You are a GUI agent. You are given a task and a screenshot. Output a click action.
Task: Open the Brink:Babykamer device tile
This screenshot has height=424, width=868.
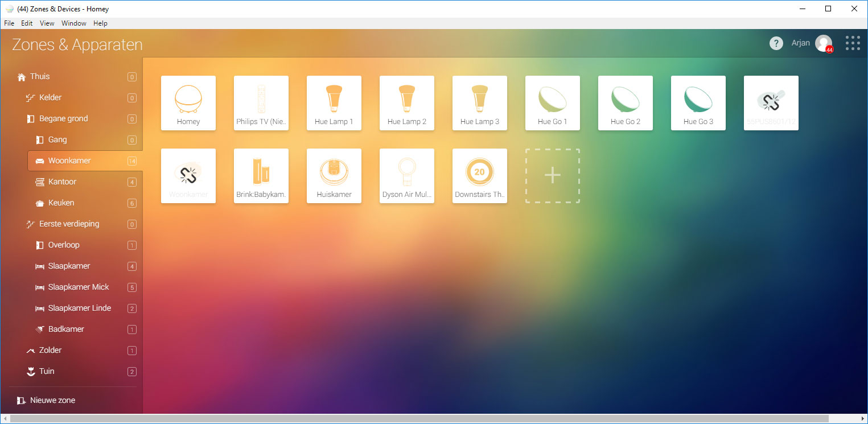(261, 176)
